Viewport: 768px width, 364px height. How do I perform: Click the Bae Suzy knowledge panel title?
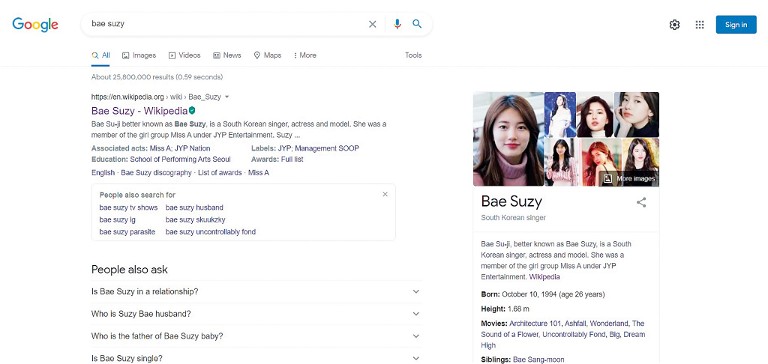[x=511, y=201]
